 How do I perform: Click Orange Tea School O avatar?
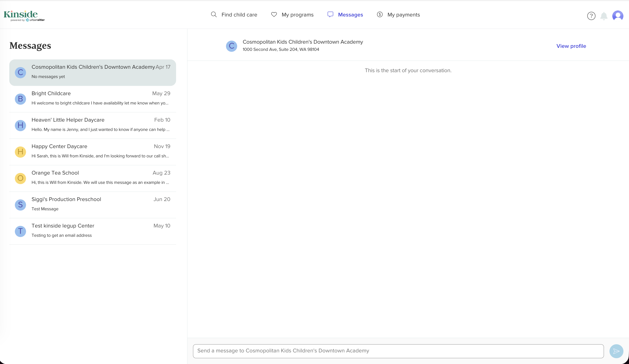click(20, 178)
